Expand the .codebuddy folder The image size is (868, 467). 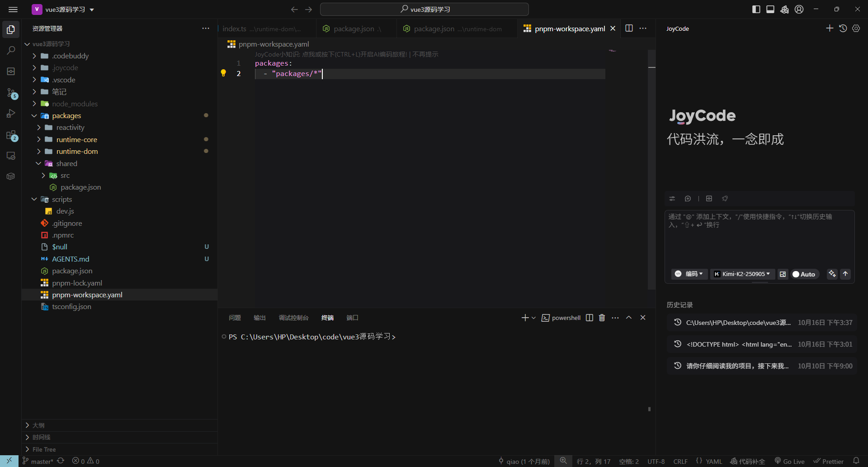[x=34, y=56]
